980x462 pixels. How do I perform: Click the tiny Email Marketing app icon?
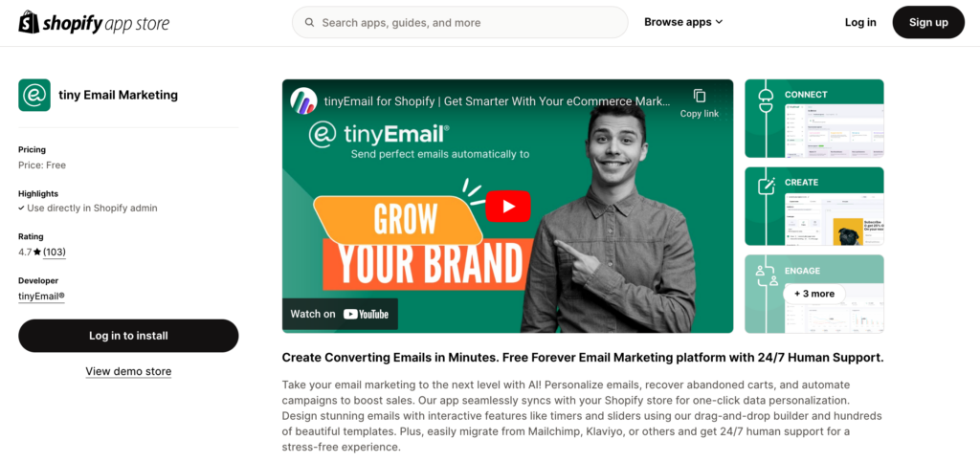click(34, 95)
